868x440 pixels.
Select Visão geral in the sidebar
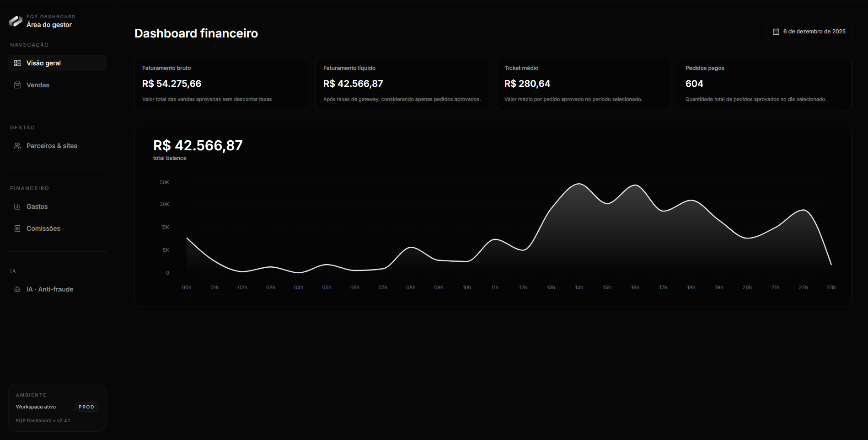44,63
